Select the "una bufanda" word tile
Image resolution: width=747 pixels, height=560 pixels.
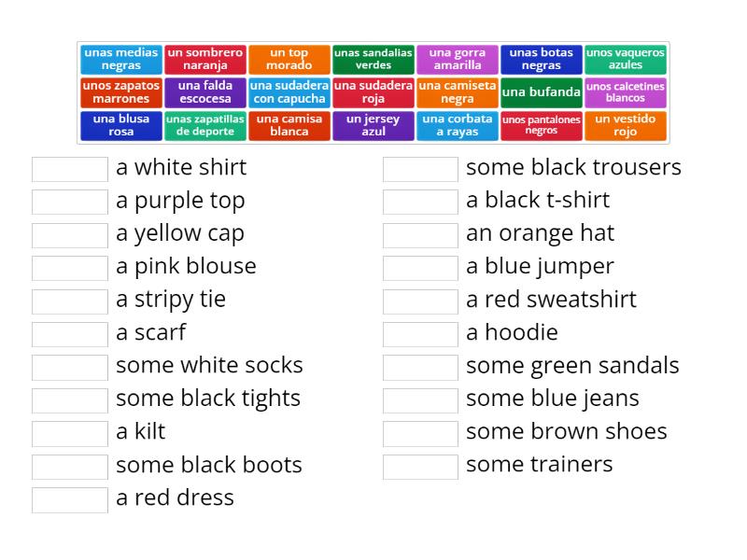(x=542, y=92)
